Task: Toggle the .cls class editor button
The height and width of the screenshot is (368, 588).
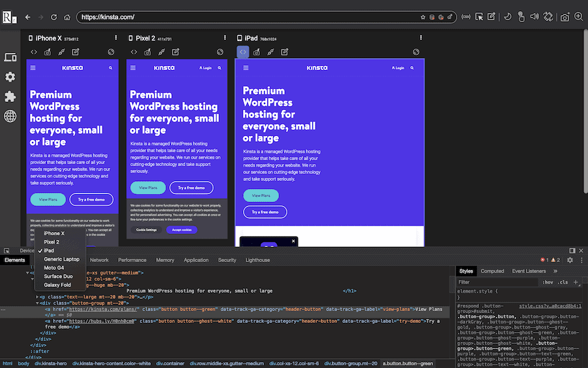Action: coord(563,282)
